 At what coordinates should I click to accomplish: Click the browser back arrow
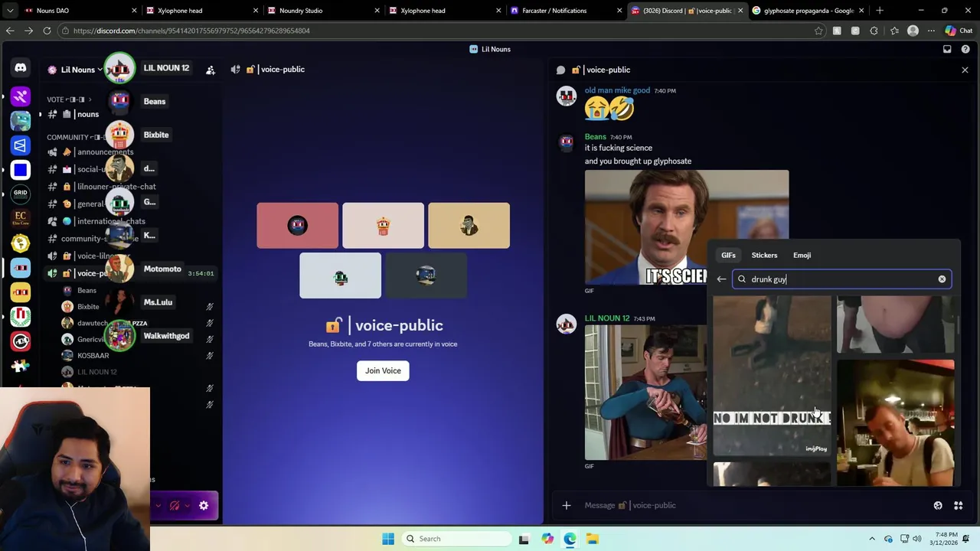pyautogui.click(x=10, y=31)
